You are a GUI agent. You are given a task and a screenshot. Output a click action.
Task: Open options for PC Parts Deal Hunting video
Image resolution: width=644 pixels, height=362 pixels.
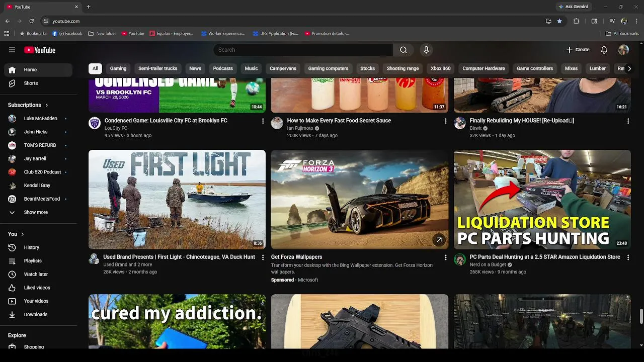tap(628, 257)
